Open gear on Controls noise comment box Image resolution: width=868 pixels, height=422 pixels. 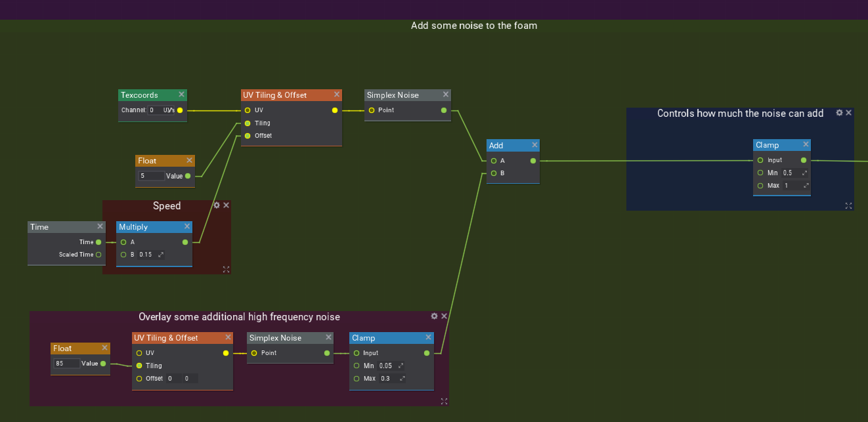(839, 113)
